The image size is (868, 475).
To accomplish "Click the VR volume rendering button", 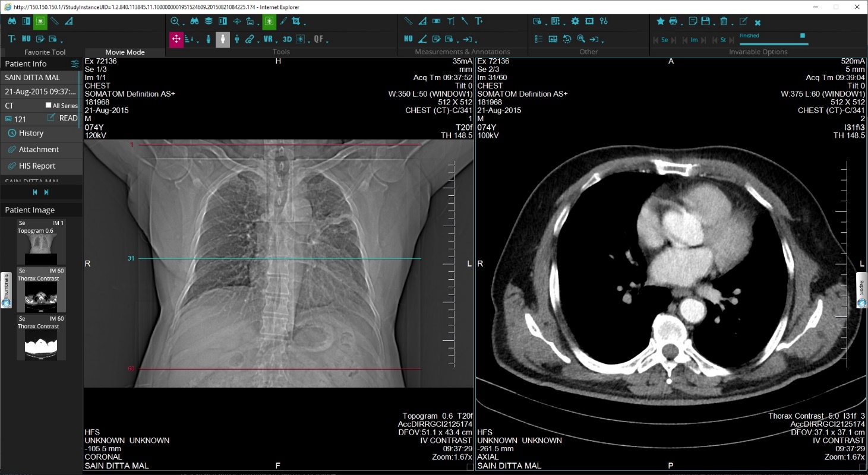I will click(x=268, y=39).
